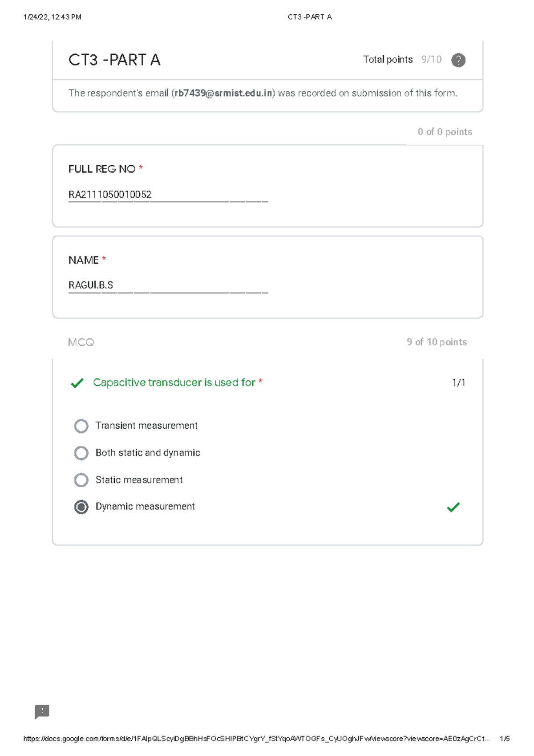This screenshot has height=756, width=534.
Task: Click the green checkmark right of Dynamic measurement
Action: [x=453, y=507]
